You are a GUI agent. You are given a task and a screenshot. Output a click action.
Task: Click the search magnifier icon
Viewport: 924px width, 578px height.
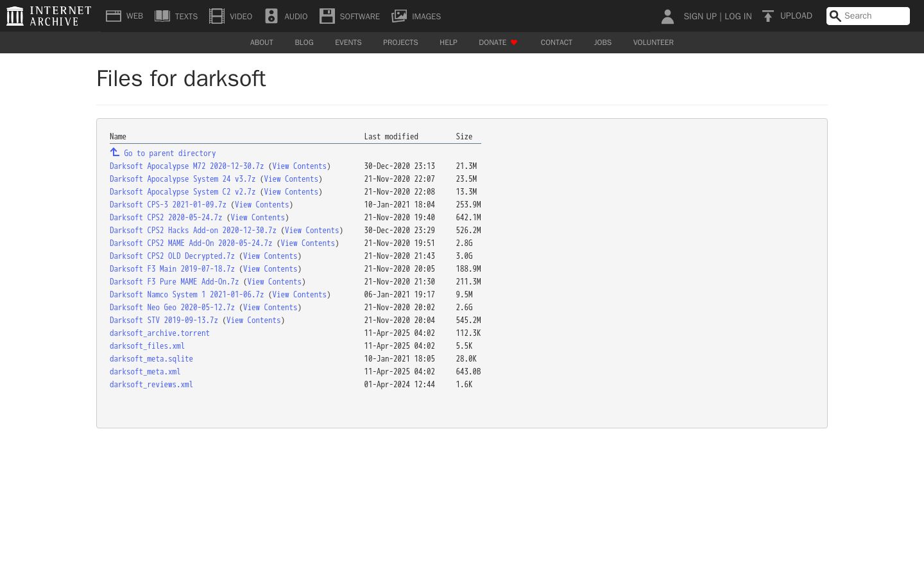pyautogui.click(x=835, y=16)
